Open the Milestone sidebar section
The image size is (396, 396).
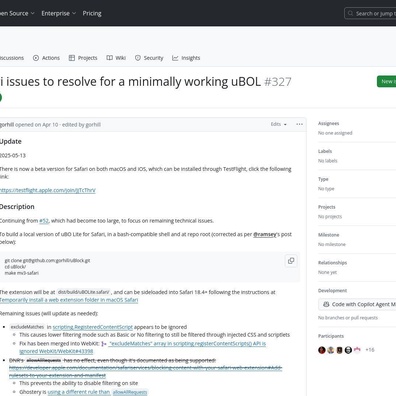coord(329,235)
